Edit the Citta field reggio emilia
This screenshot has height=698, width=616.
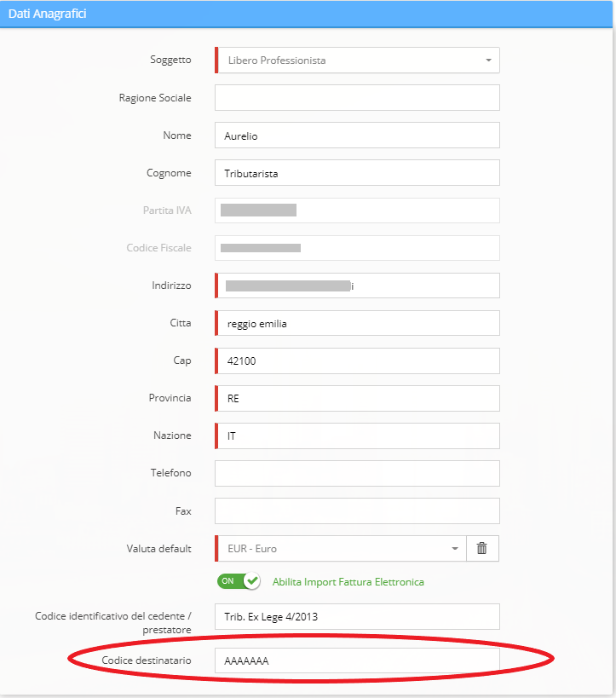(x=357, y=323)
